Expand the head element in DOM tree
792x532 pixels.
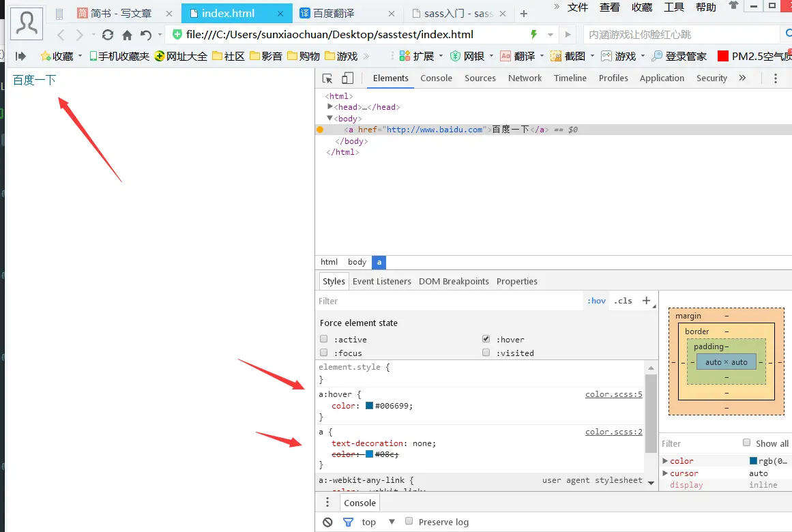(330, 106)
